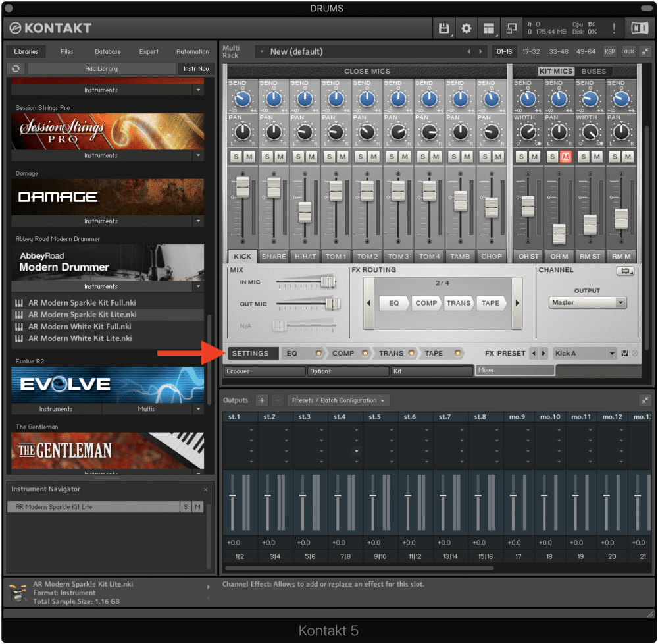Click the KICK channel SEND knob
Screen dimensions: 658x644
pyautogui.click(x=243, y=99)
